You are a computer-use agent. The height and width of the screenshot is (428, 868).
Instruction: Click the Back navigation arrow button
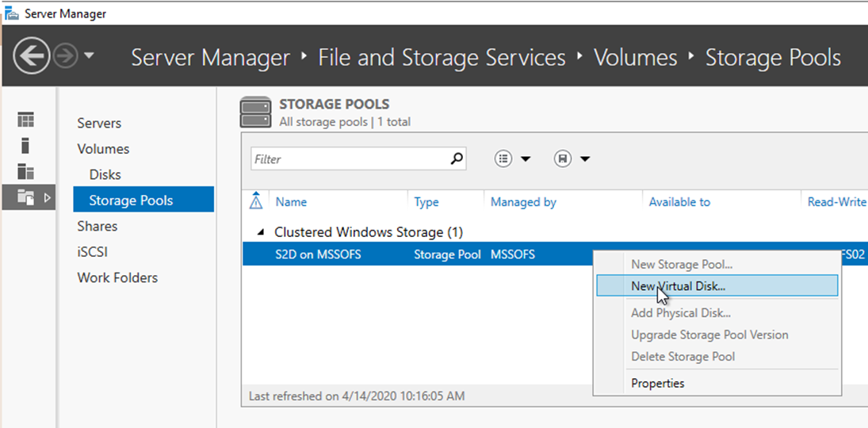click(x=31, y=56)
